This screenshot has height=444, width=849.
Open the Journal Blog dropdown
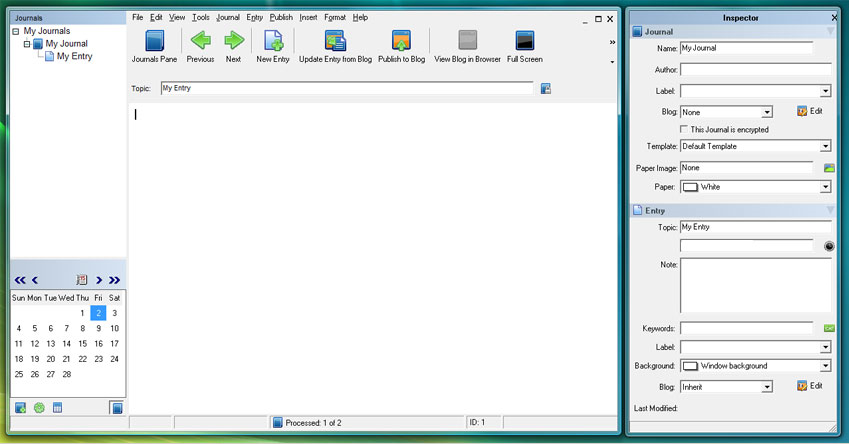tap(766, 113)
